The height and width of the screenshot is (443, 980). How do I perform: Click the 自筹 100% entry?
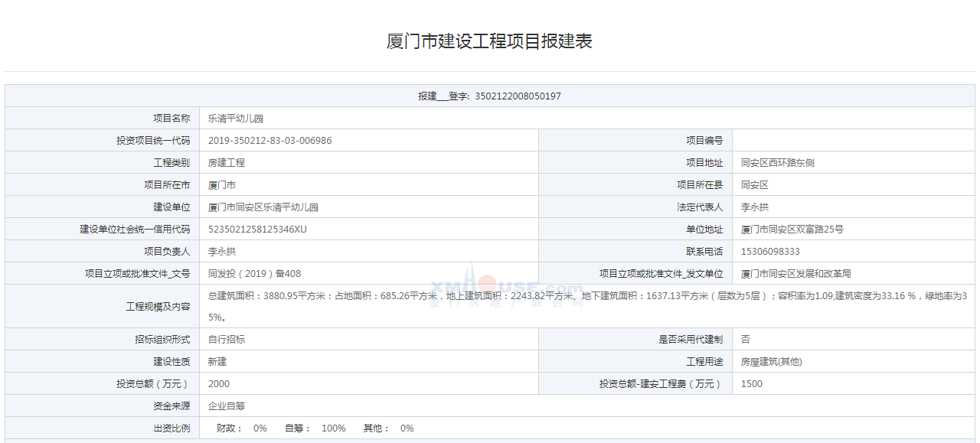pos(315,428)
